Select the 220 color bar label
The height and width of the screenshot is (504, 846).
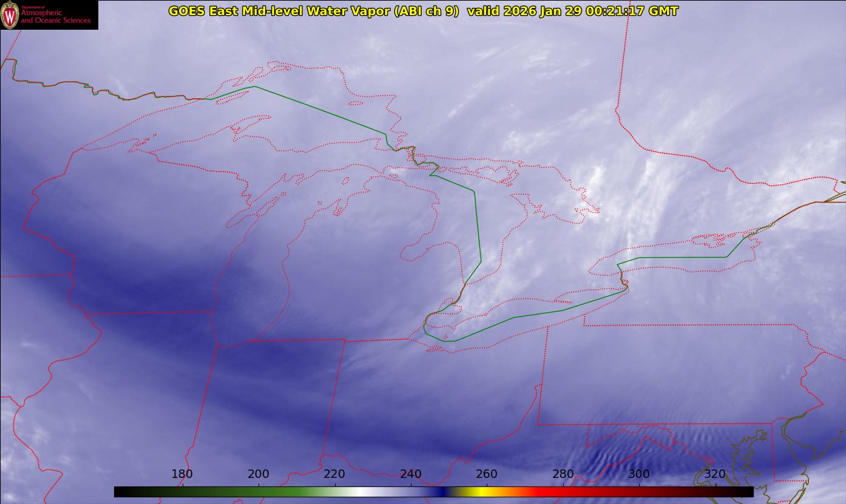point(334,474)
